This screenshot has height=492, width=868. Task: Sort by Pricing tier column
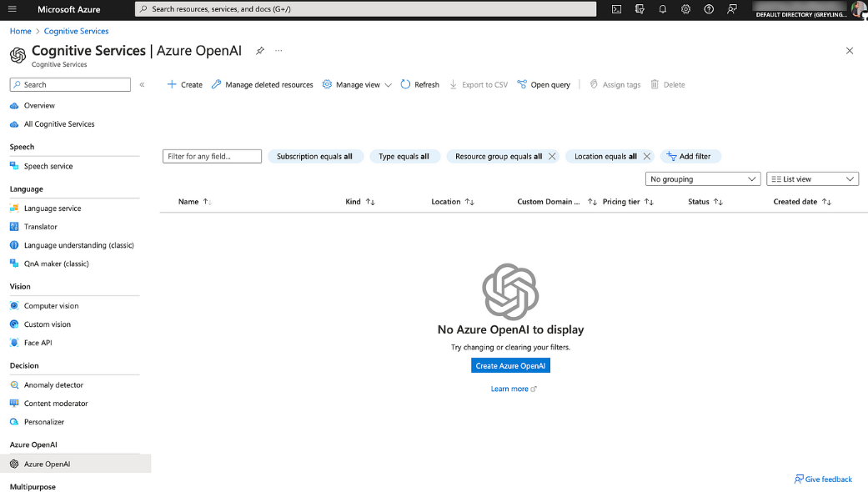(628, 202)
